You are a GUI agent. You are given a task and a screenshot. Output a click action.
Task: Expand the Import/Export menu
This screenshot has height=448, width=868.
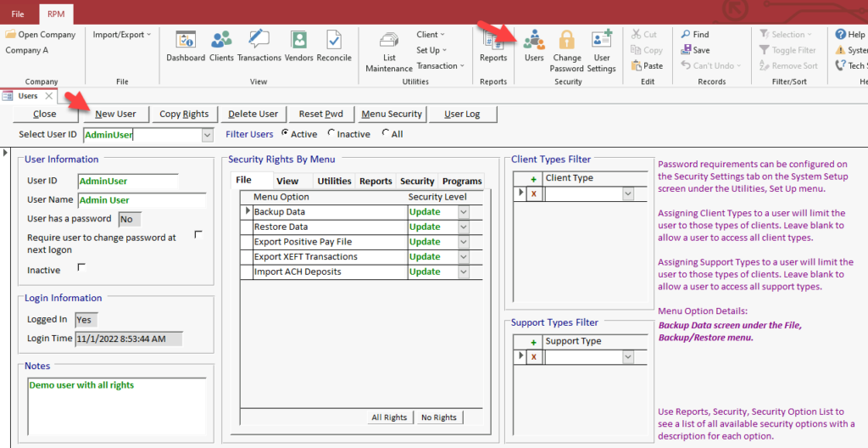click(x=122, y=35)
